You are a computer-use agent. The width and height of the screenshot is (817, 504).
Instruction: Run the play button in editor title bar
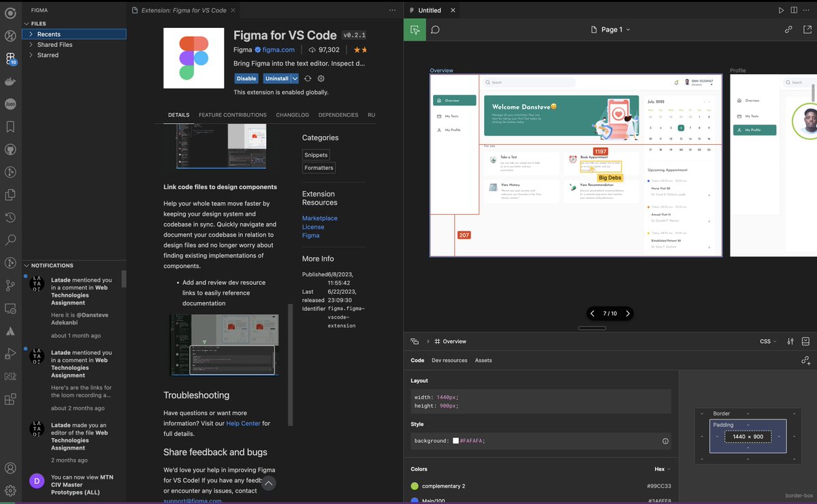[x=782, y=10]
